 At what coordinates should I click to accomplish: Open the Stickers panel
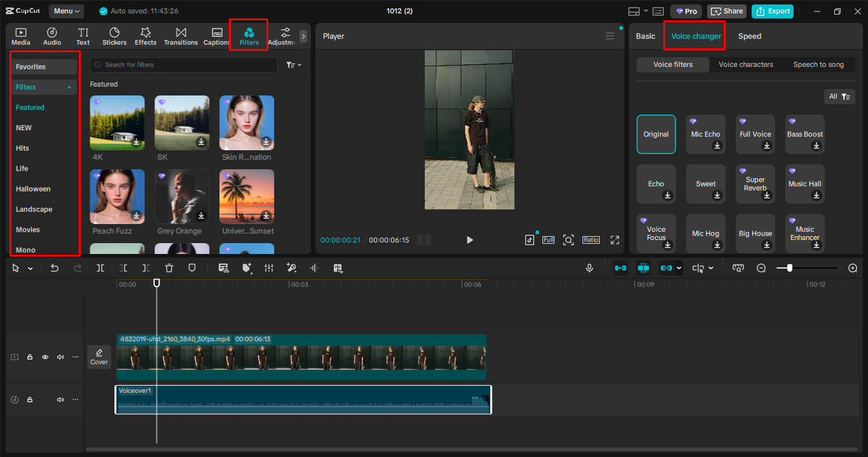(114, 35)
